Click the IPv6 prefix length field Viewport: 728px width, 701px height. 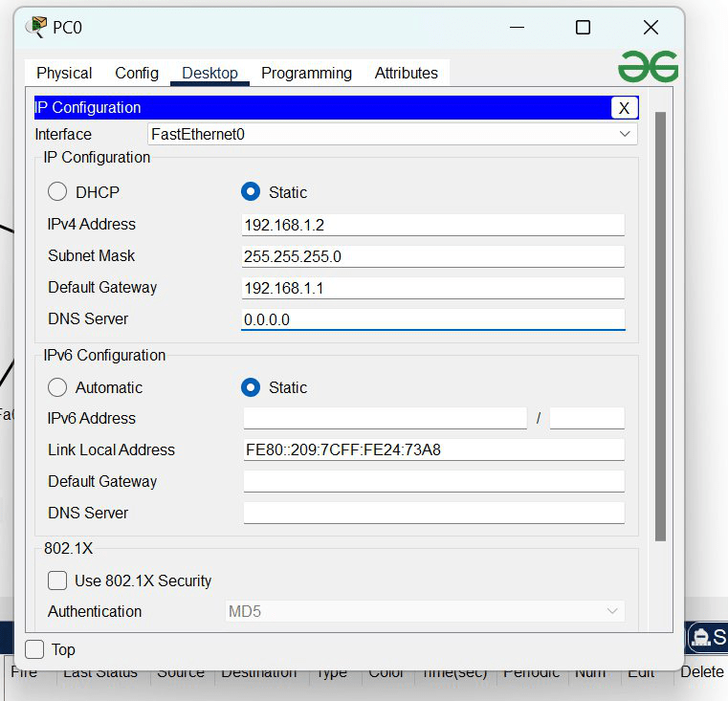pos(586,418)
